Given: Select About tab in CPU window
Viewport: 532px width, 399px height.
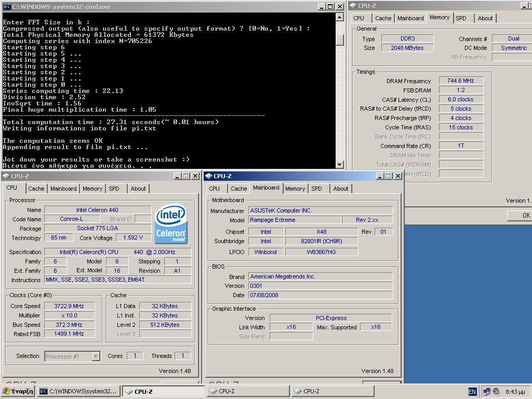Looking at the screenshot, I should click(138, 189).
